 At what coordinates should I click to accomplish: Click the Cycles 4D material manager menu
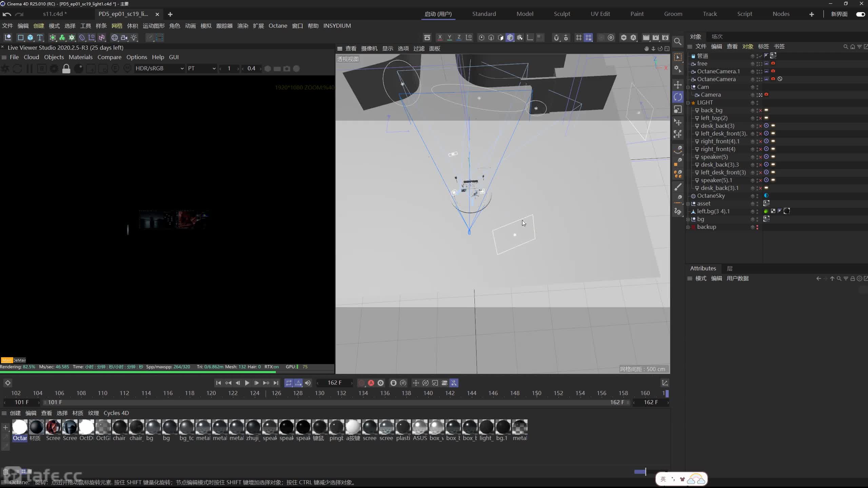tap(116, 413)
